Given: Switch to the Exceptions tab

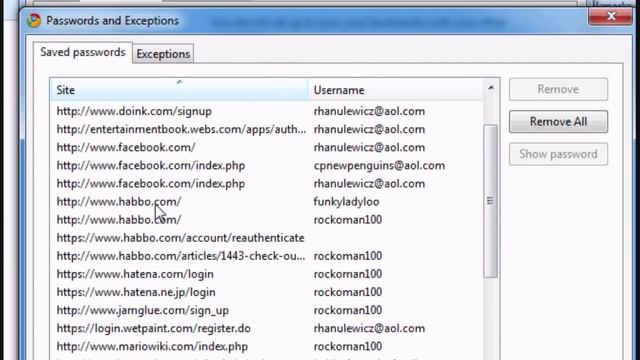Looking at the screenshot, I should click(163, 54).
